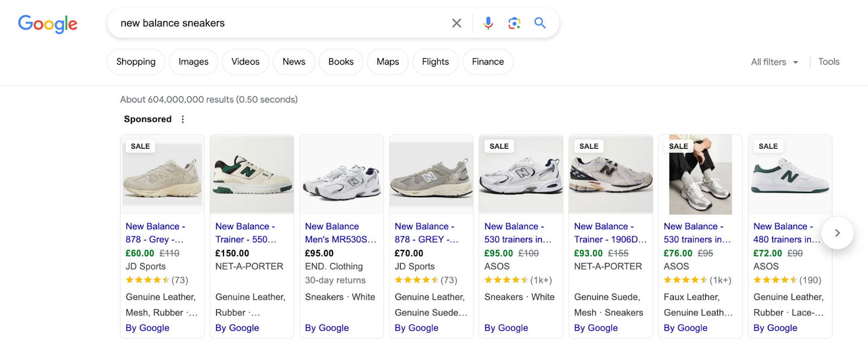Open the News results tab

pos(293,62)
